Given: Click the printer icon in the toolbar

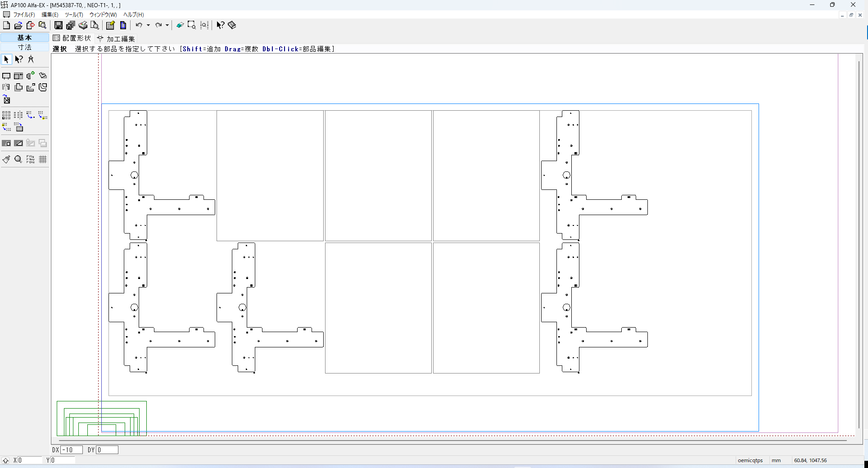Looking at the screenshot, I should (x=83, y=25).
